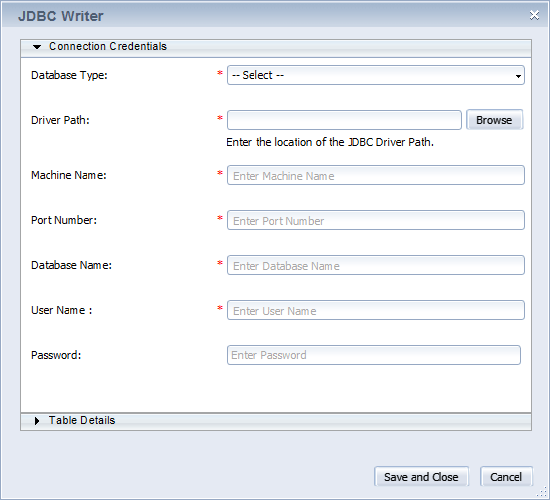Click into the Password field
The height and width of the screenshot is (500, 550).
[374, 355]
